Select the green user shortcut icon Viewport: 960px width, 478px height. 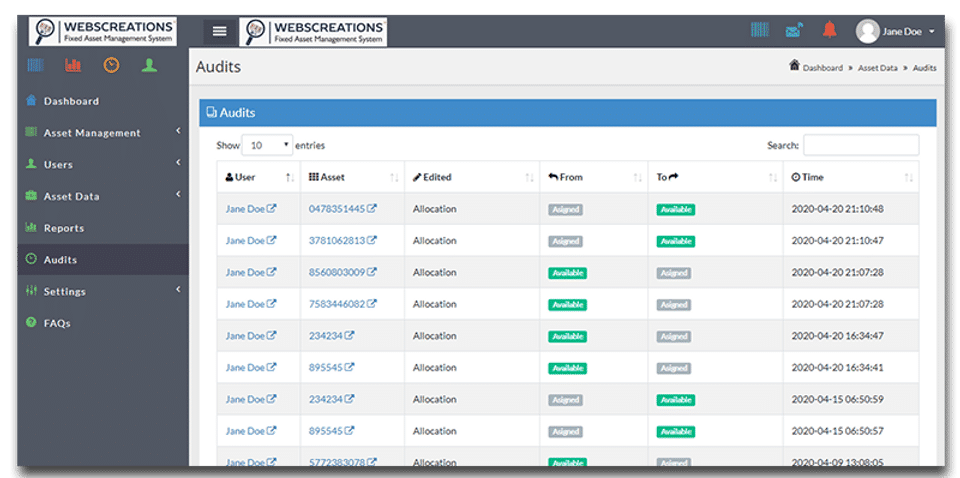[149, 65]
